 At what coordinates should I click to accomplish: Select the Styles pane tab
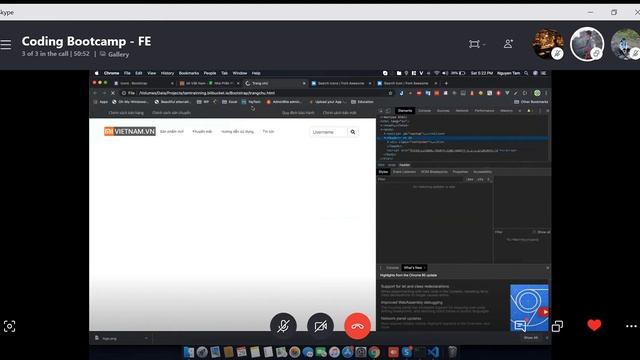[383, 172]
